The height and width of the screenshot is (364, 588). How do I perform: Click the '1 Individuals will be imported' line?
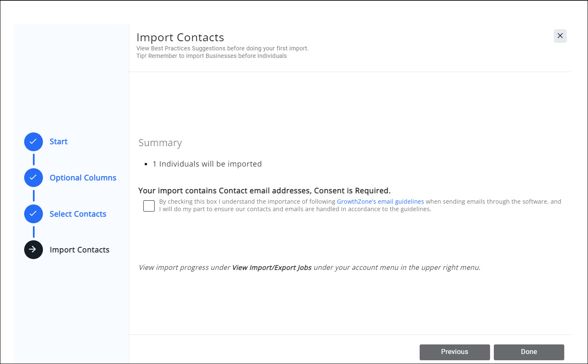(207, 164)
